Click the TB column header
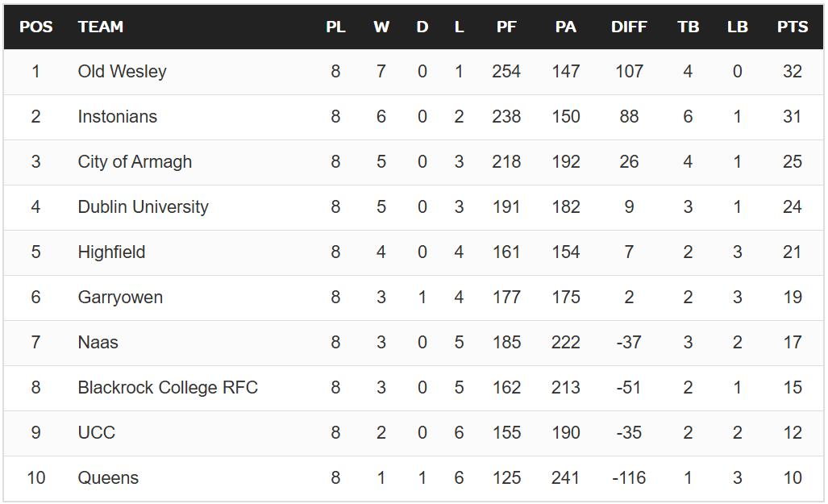The width and height of the screenshot is (828, 504). [688, 27]
